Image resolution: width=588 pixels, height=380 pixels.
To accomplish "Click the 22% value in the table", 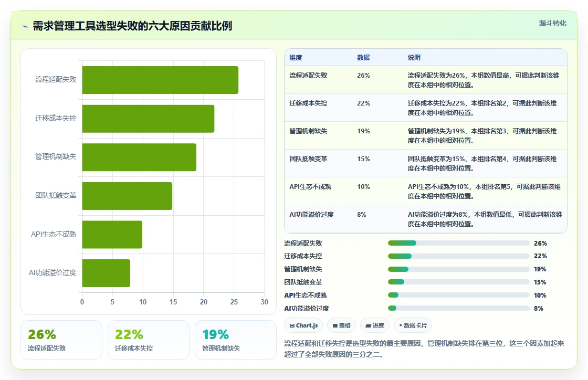I will tap(363, 103).
